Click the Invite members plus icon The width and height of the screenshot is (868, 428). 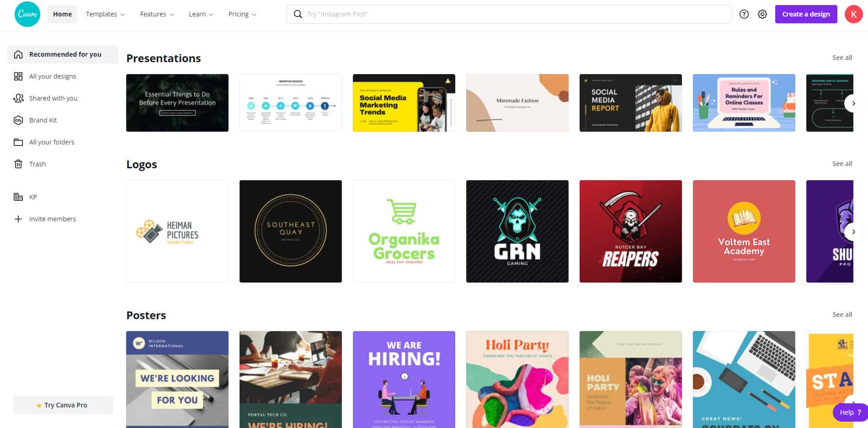[x=18, y=219]
